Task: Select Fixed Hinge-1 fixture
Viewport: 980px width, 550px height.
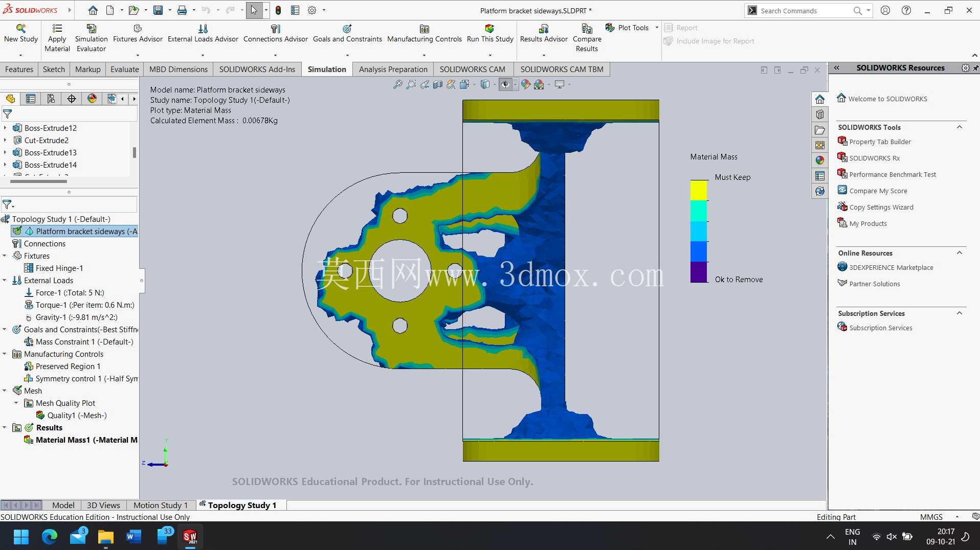Action: click(x=59, y=268)
